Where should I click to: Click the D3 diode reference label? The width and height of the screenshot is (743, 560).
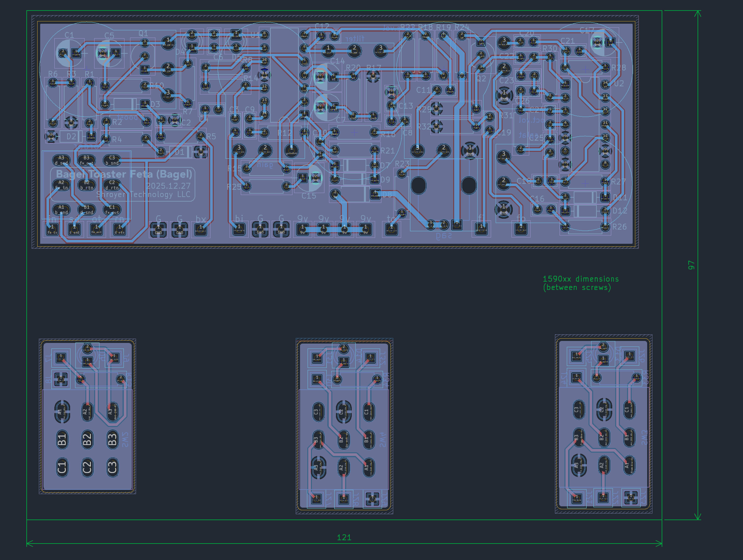155,104
